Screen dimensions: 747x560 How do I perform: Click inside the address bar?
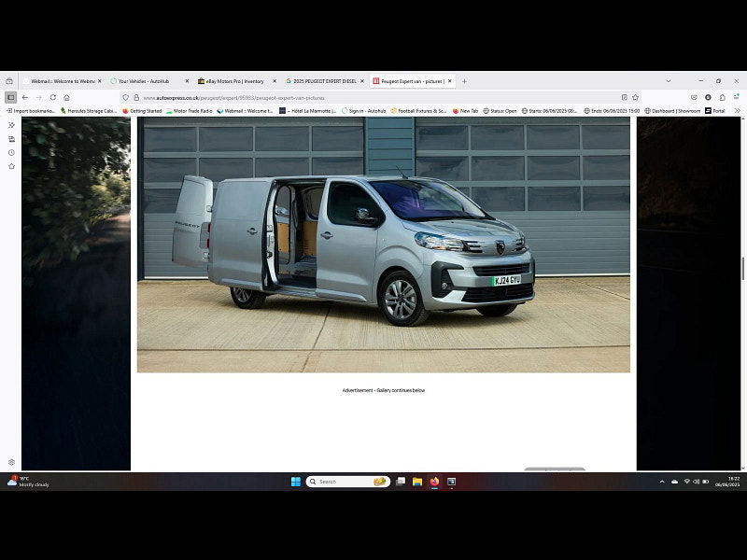click(x=280, y=97)
